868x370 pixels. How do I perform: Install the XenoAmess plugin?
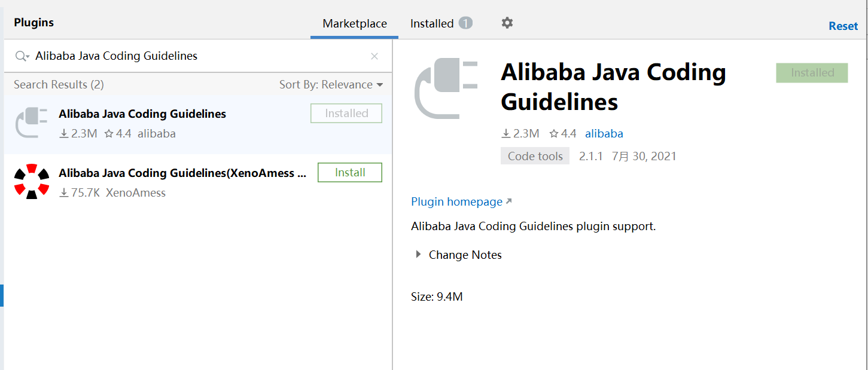pyautogui.click(x=350, y=173)
